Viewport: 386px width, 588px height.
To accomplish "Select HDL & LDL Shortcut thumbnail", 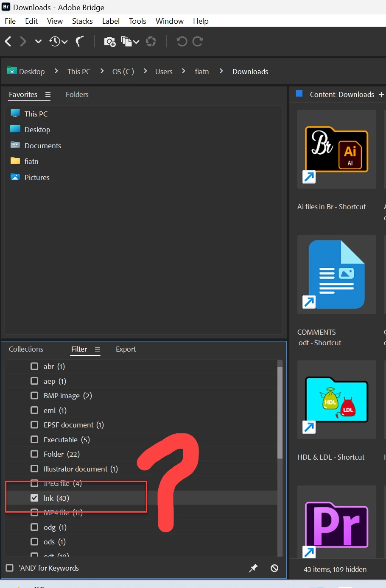I will pos(337,399).
